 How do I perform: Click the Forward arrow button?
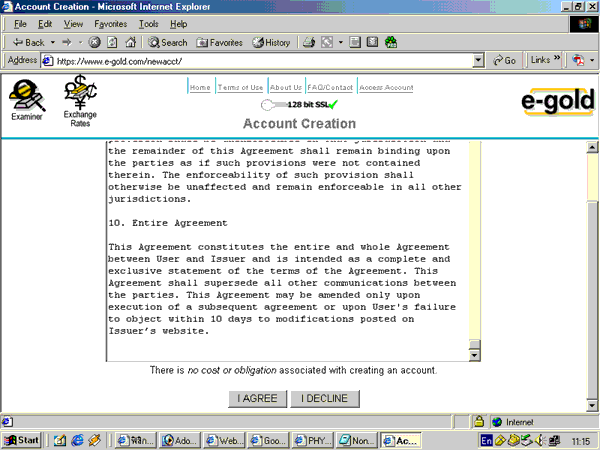tap(67, 42)
